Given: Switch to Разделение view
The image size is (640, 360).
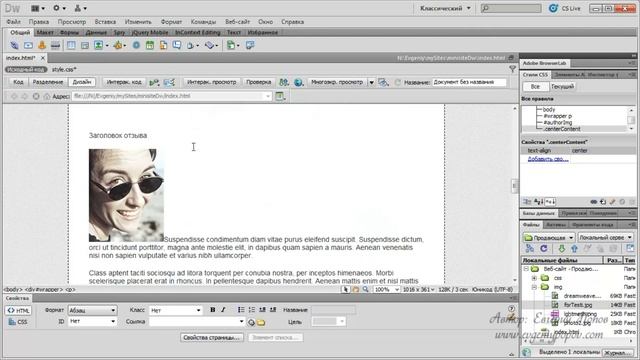Looking at the screenshot, I should 48,82.
